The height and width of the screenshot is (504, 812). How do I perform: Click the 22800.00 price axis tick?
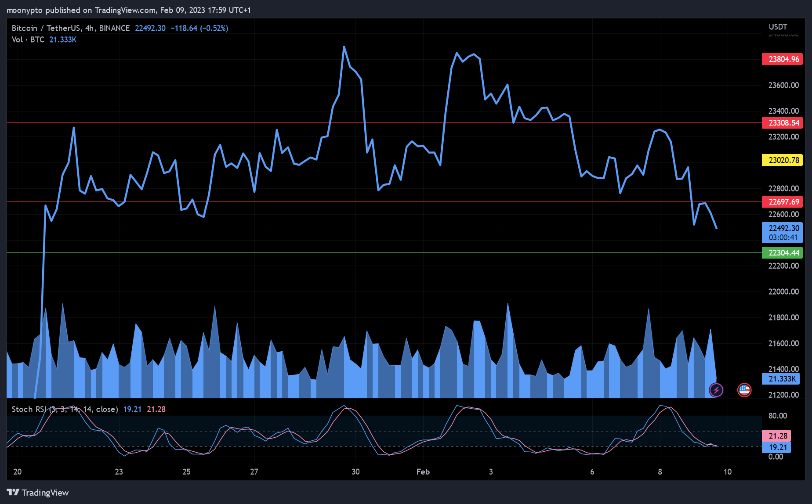(x=783, y=189)
